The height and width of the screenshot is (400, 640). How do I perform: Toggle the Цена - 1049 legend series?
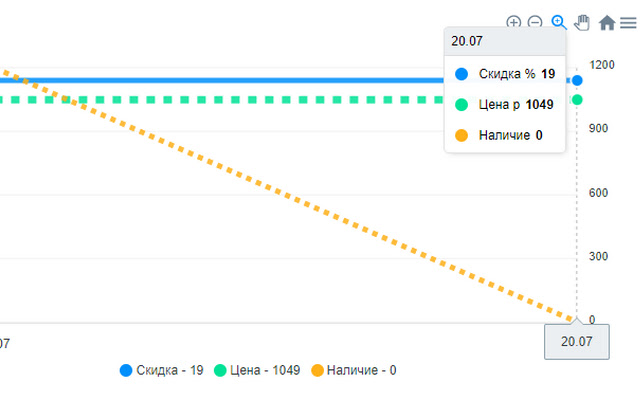pyautogui.click(x=264, y=370)
